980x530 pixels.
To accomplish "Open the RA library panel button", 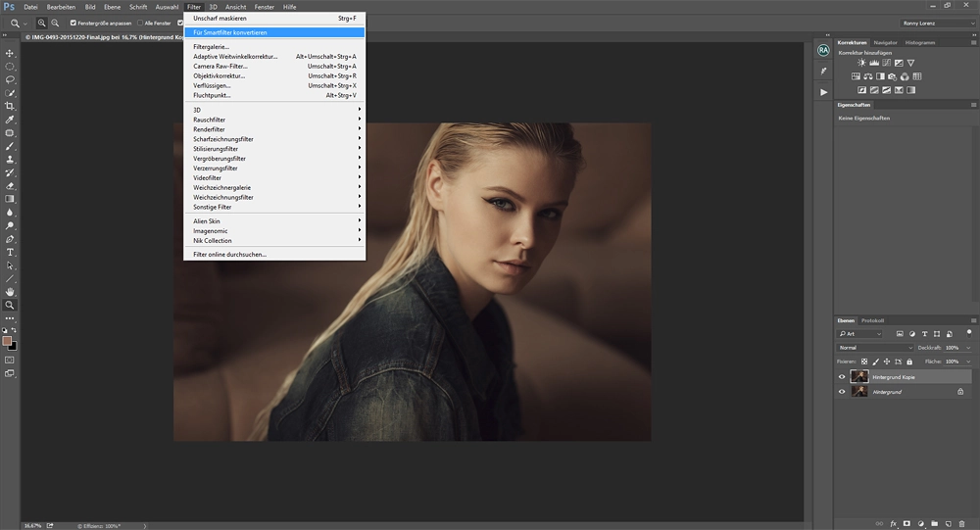I will point(823,50).
